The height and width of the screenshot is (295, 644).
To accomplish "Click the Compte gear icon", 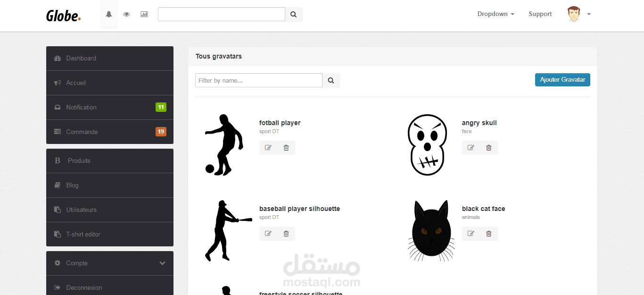I will pyautogui.click(x=58, y=263).
